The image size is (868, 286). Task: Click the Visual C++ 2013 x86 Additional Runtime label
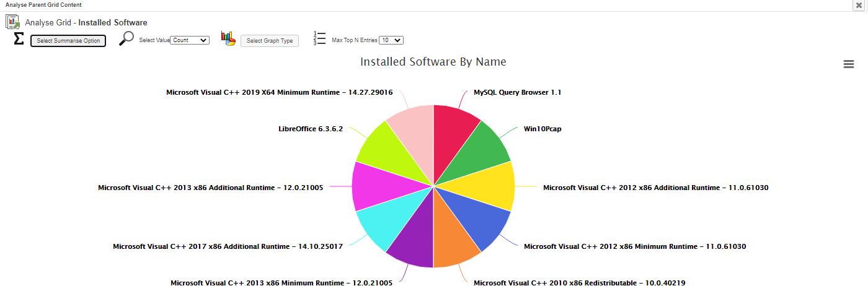(x=211, y=188)
